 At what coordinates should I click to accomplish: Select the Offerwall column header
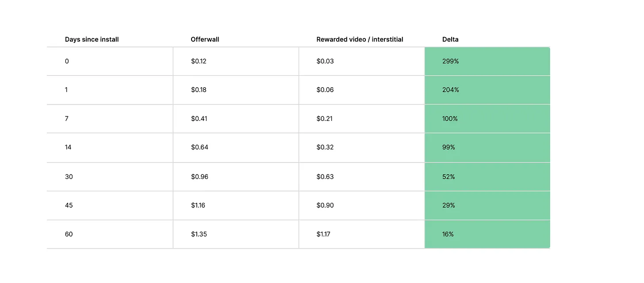click(x=205, y=39)
